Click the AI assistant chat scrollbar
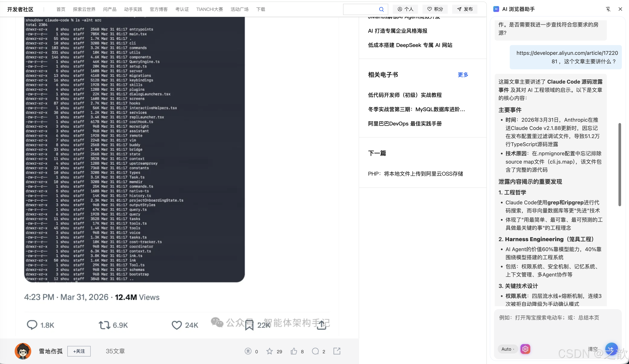Image resolution: width=629 pixels, height=364 pixels. (x=620, y=165)
